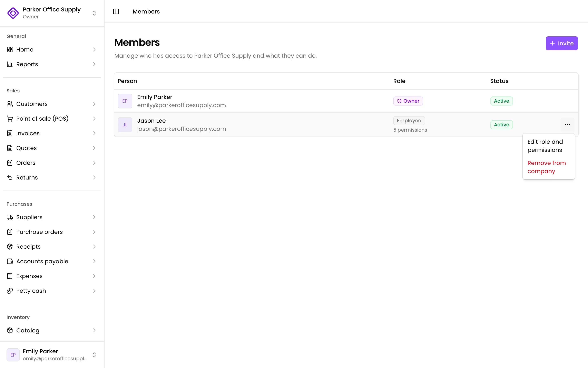Click the Owner role badge
588x368 pixels.
(x=408, y=101)
